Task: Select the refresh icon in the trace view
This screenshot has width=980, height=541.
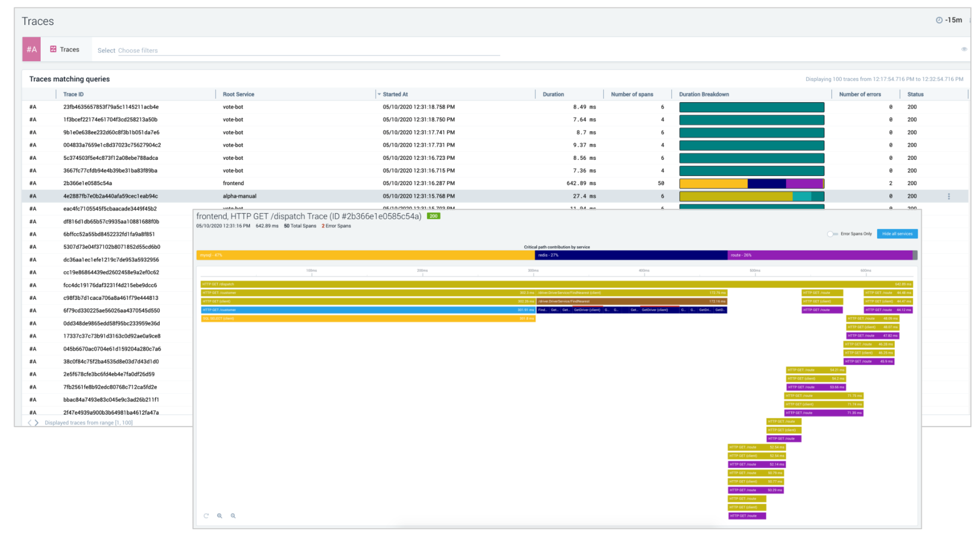Action: [206, 515]
